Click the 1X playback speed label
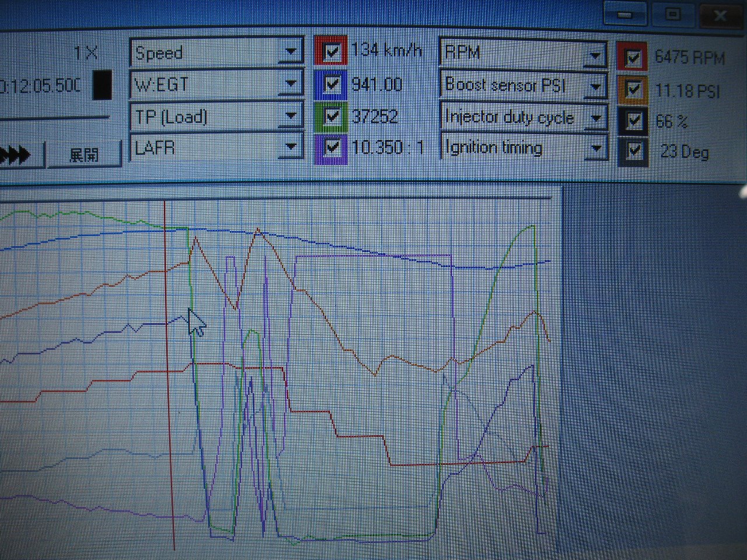747x560 pixels. (86, 53)
